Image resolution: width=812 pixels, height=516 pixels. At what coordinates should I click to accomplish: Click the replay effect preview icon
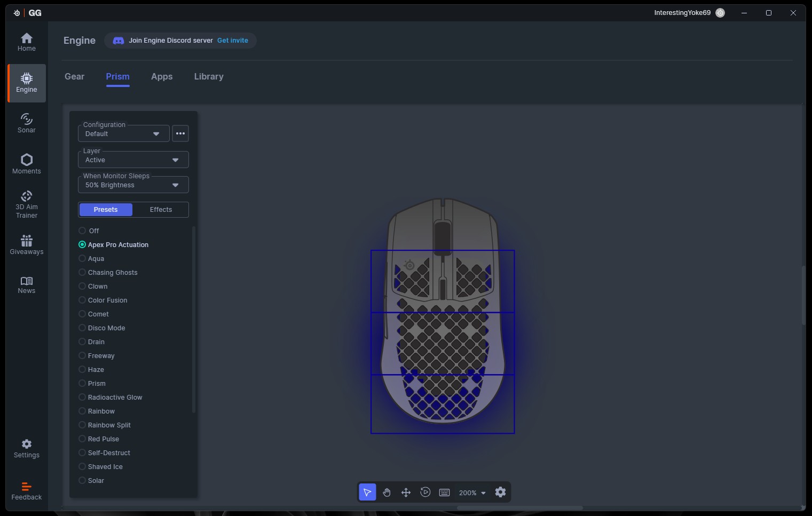[x=425, y=493]
